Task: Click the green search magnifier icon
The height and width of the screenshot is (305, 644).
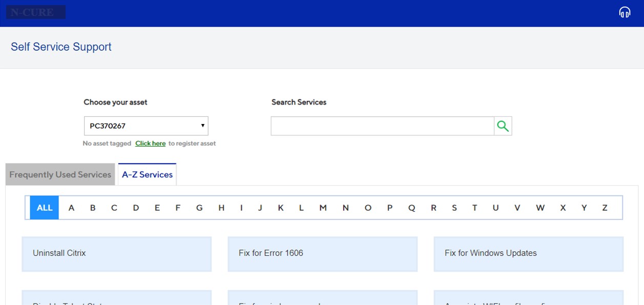Action: point(503,126)
